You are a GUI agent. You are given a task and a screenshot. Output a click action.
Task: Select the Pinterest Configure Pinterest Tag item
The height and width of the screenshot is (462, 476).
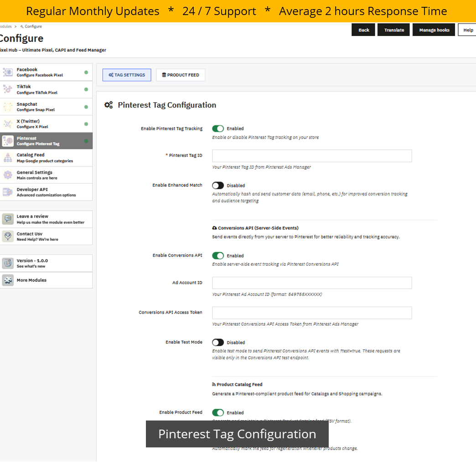[x=46, y=141]
